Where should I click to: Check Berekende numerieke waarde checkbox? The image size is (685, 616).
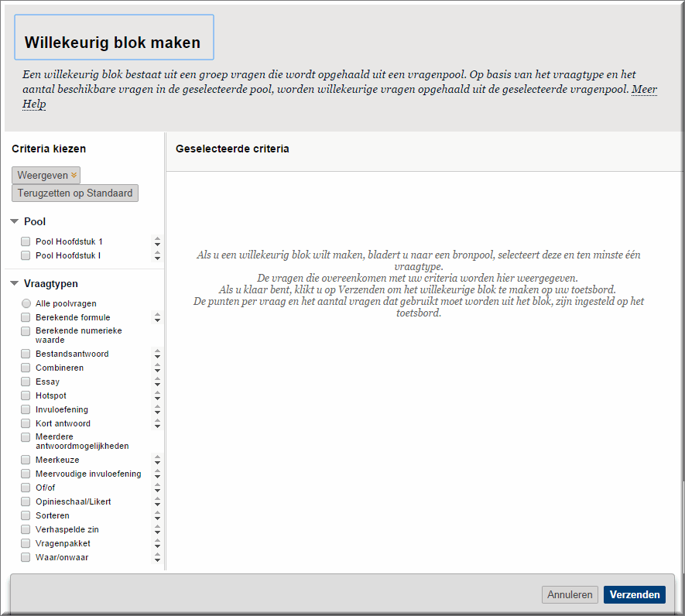tap(26, 331)
